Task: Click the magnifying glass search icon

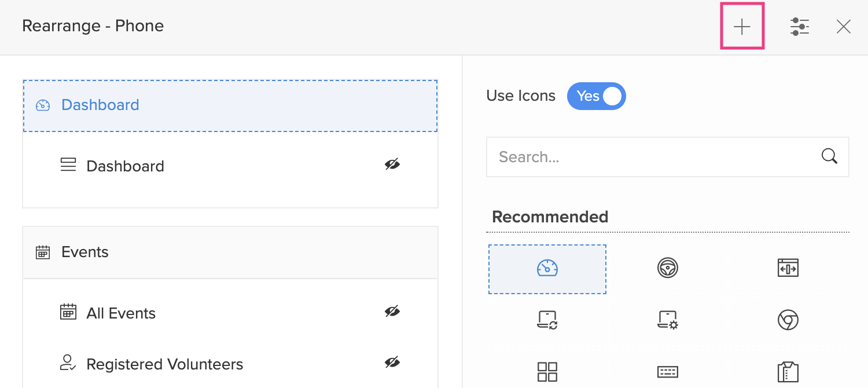Action: pos(829,156)
